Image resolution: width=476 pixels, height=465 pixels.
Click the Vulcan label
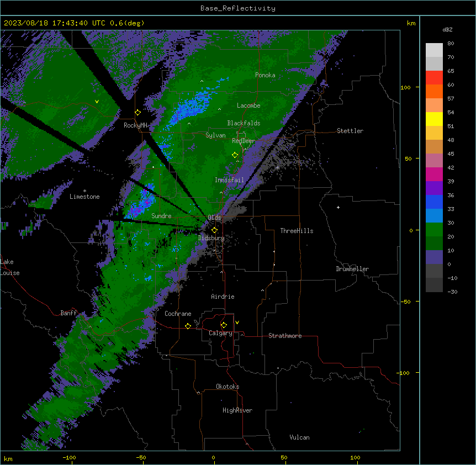point(299,437)
